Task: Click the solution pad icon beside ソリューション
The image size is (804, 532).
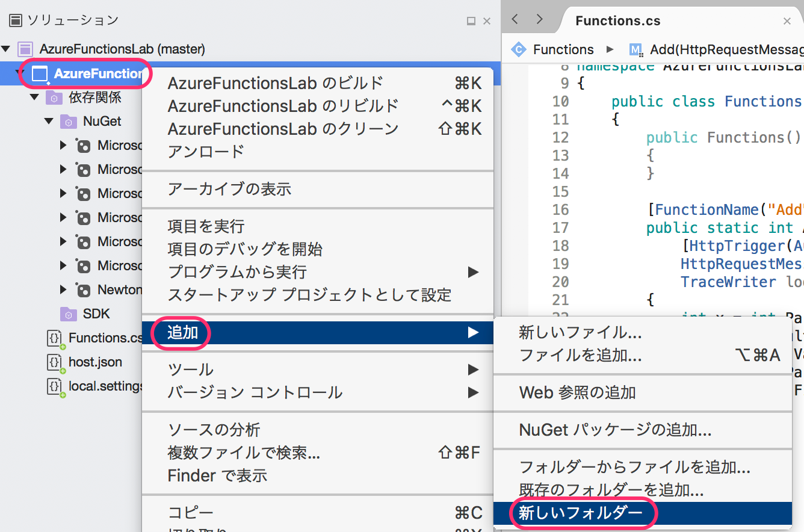Action: 16,20
